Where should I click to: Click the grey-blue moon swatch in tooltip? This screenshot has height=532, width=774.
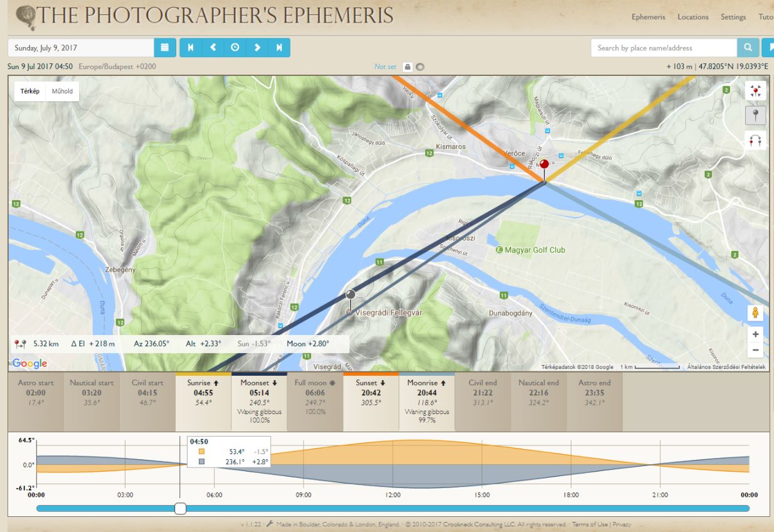[x=201, y=462]
